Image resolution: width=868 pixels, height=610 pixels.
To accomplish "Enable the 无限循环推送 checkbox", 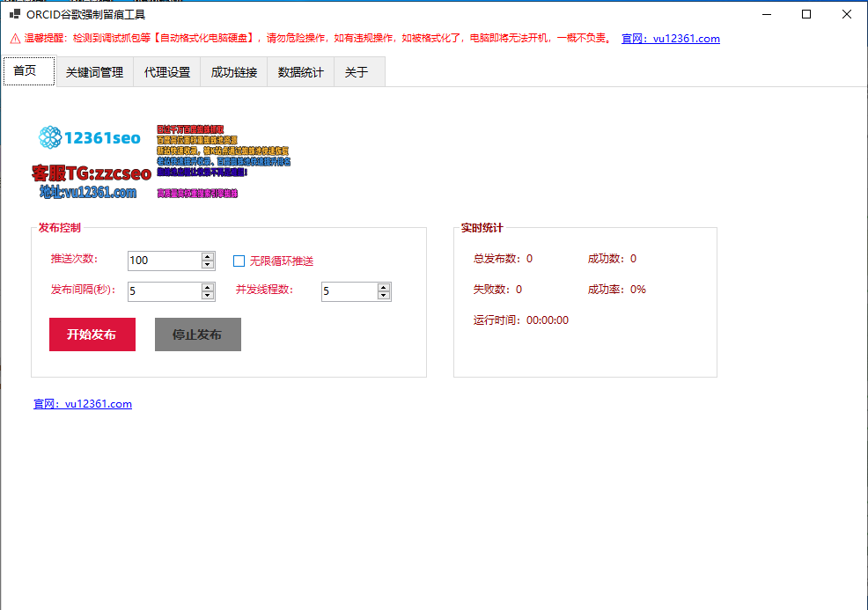I will (x=239, y=261).
